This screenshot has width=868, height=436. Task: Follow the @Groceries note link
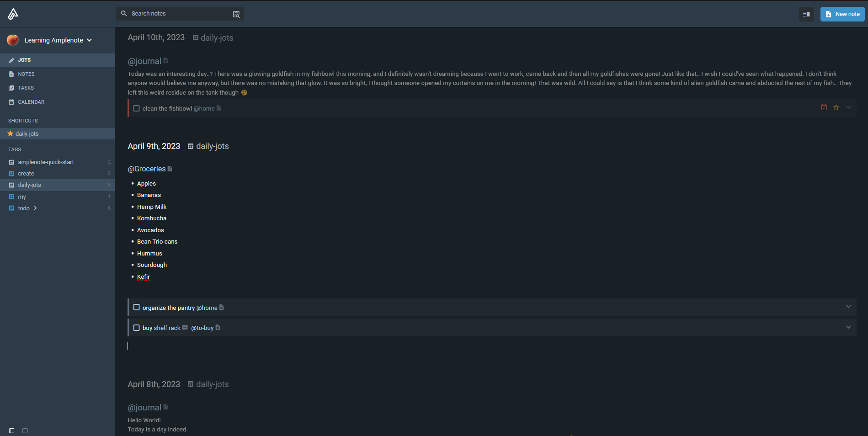[x=146, y=169]
